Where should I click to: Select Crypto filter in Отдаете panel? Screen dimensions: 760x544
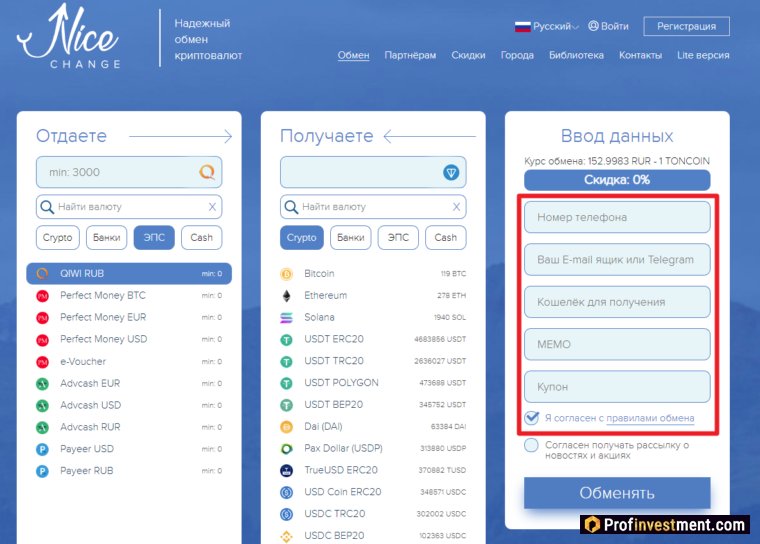(x=58, y=238)
